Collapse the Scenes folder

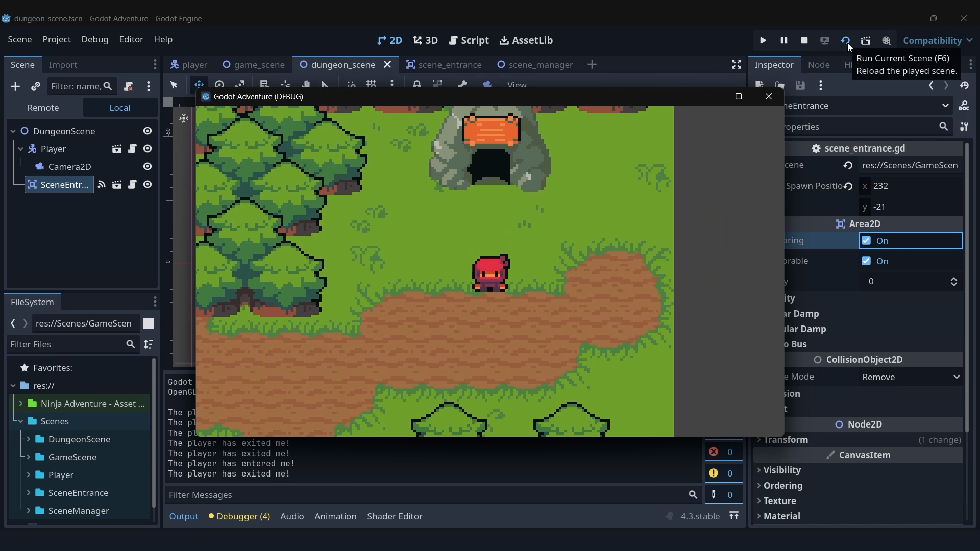pos(21,421)
